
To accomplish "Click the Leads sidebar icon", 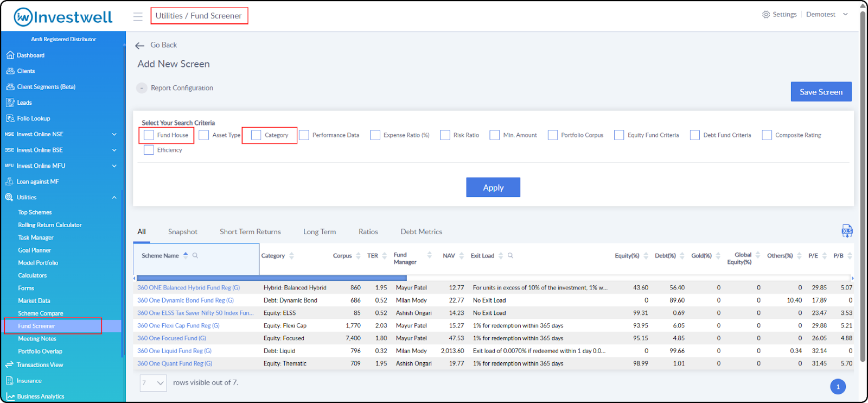I will 10,103.
